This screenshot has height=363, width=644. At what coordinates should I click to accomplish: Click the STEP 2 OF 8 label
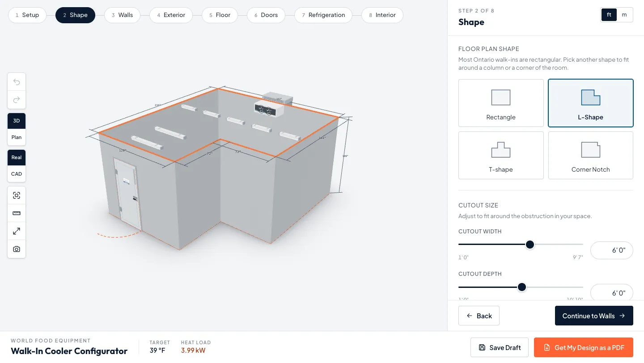(x=476, y=11)
